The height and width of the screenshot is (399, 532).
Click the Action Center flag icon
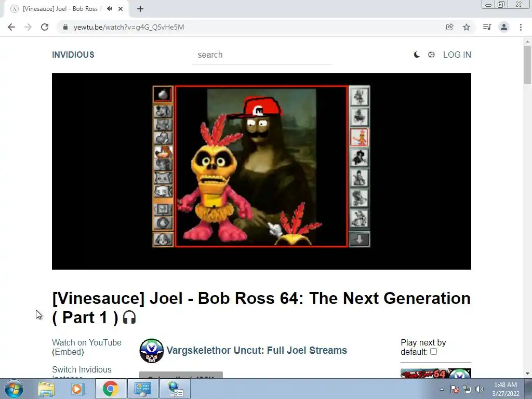[x=454, y=389]
